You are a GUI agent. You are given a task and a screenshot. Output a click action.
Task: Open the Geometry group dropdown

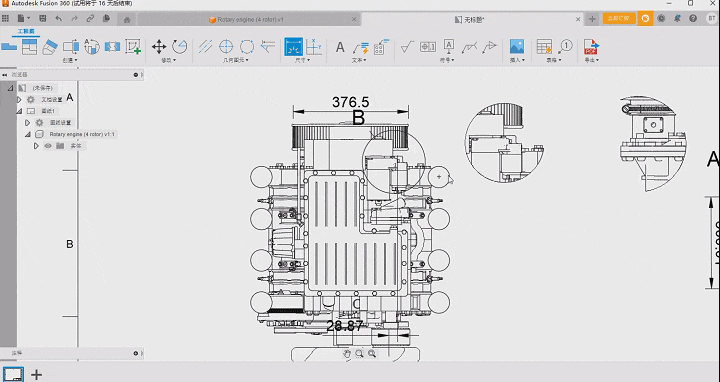[236, 60]
